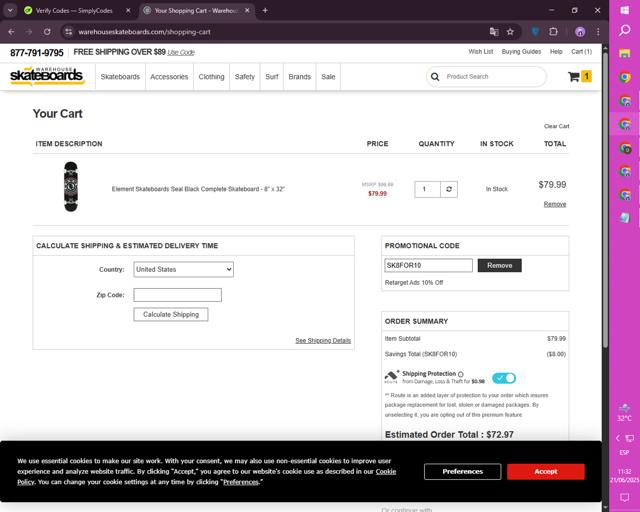Open a new browser tab
Screen dimensions: 640x512
265,11
